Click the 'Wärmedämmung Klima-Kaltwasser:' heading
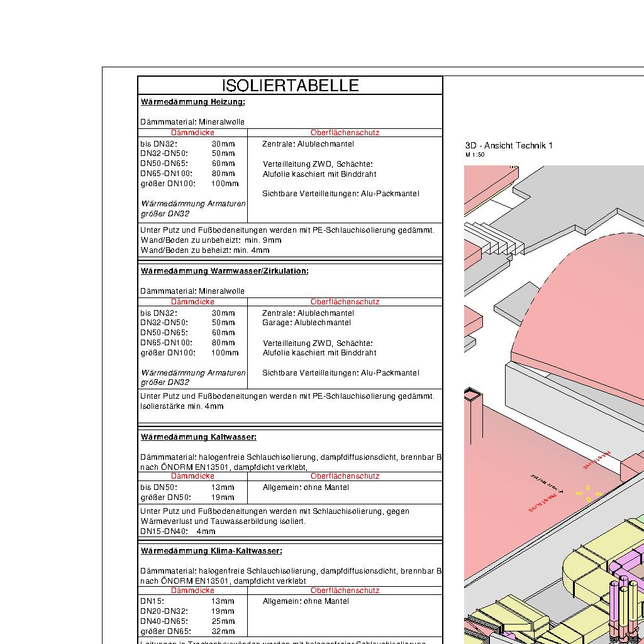 pos(211,551)
